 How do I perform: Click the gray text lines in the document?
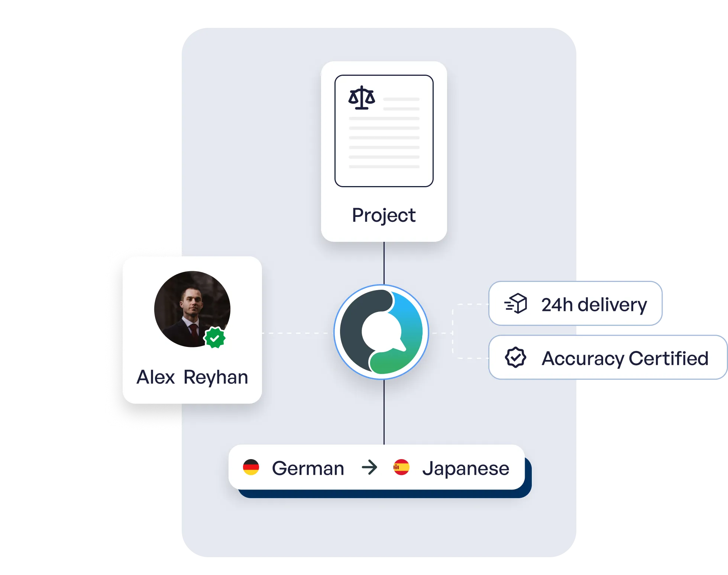(384, 142)
